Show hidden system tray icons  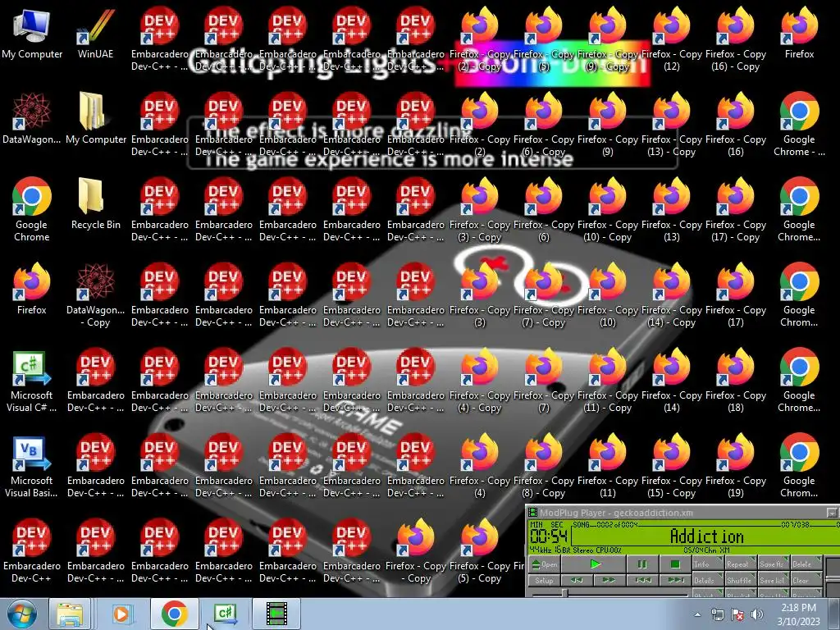tap(697, 614)
